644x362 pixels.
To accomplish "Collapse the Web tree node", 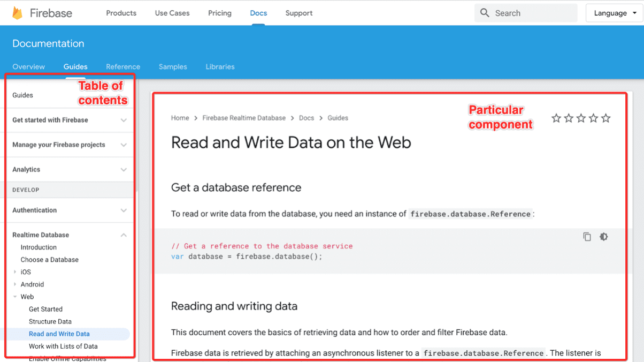I will [x=15, y=297].
